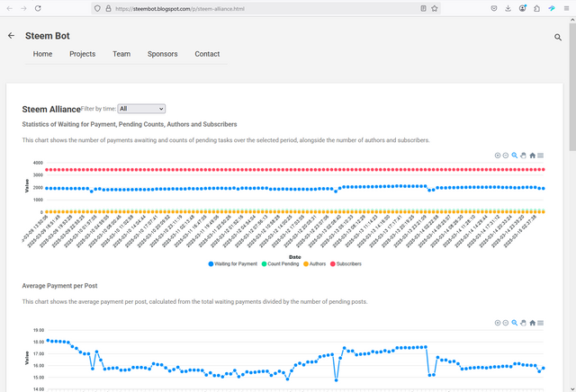Zoom out on the Statistics chart

click(x=506, y=156)
